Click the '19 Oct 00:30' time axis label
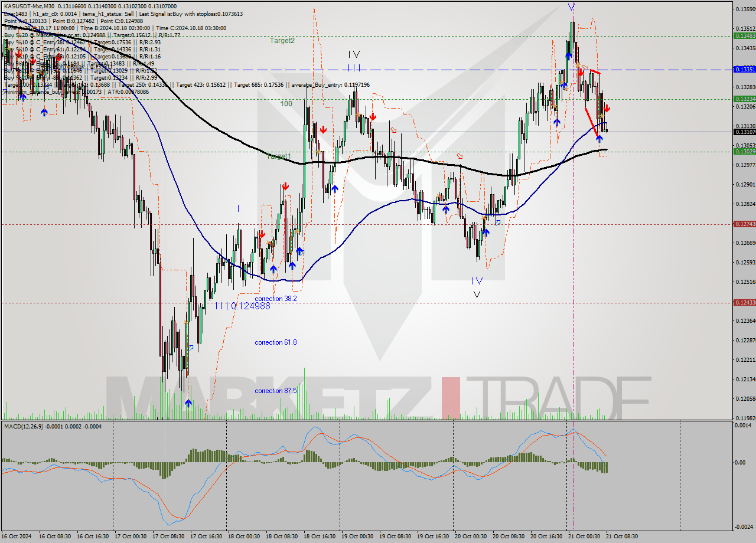 (x=359, y=537)
